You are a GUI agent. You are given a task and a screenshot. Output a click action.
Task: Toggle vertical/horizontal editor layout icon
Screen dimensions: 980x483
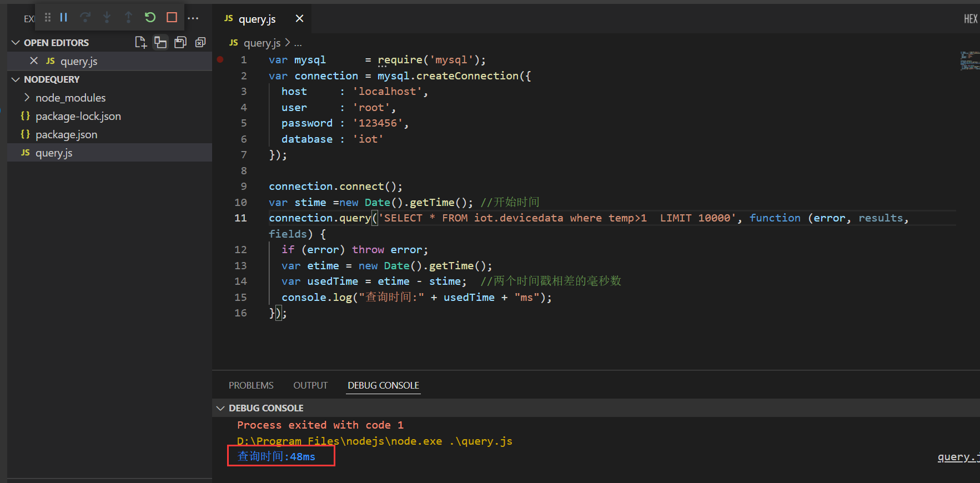160,42
